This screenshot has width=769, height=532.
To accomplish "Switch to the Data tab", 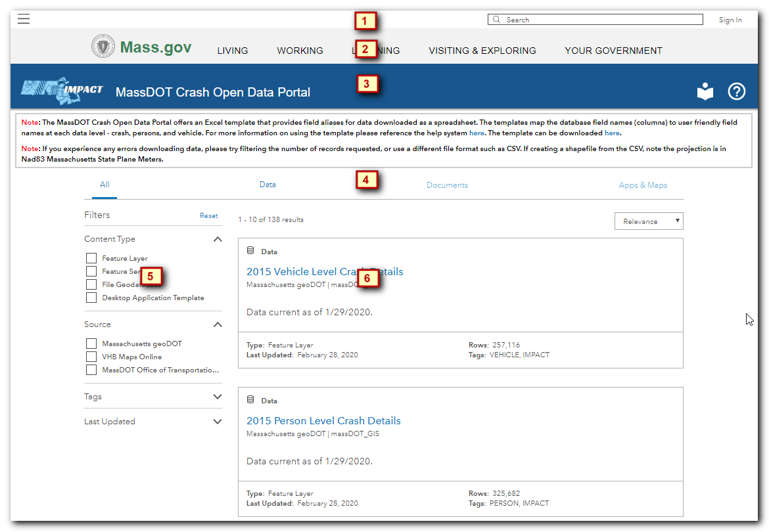I will coord(268,185).
